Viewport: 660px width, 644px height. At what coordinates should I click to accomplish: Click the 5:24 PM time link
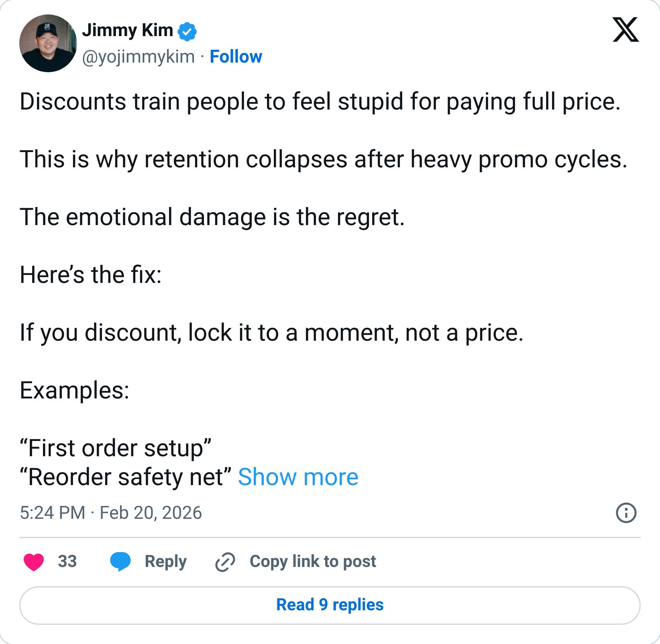coord(52,513)
